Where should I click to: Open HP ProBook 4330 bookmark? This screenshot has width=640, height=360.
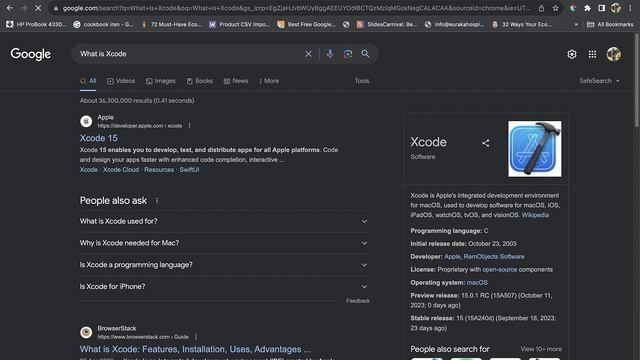pyautogui.click(x=36, y=24)
